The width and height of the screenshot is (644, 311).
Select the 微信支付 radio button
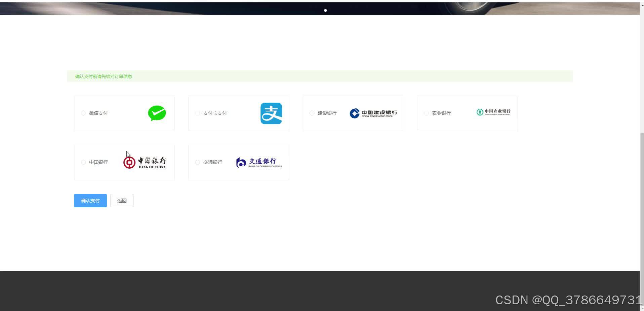click(x=83, y=113)
